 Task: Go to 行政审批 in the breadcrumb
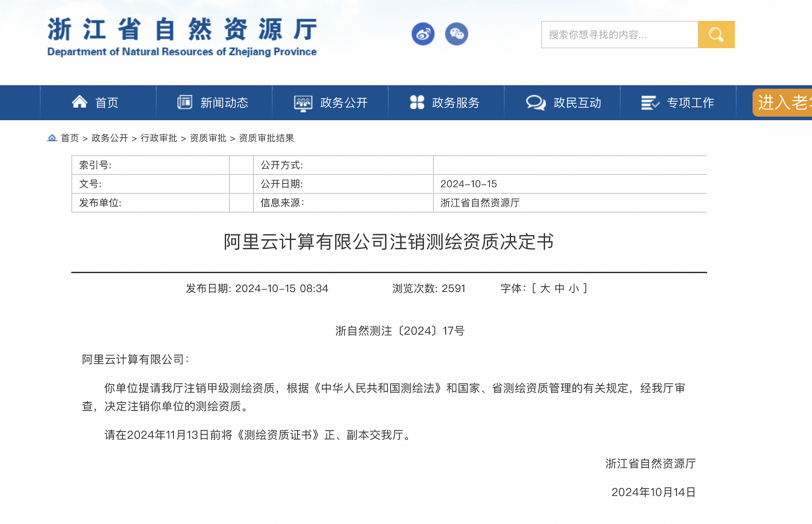click(x=159, y=138)
